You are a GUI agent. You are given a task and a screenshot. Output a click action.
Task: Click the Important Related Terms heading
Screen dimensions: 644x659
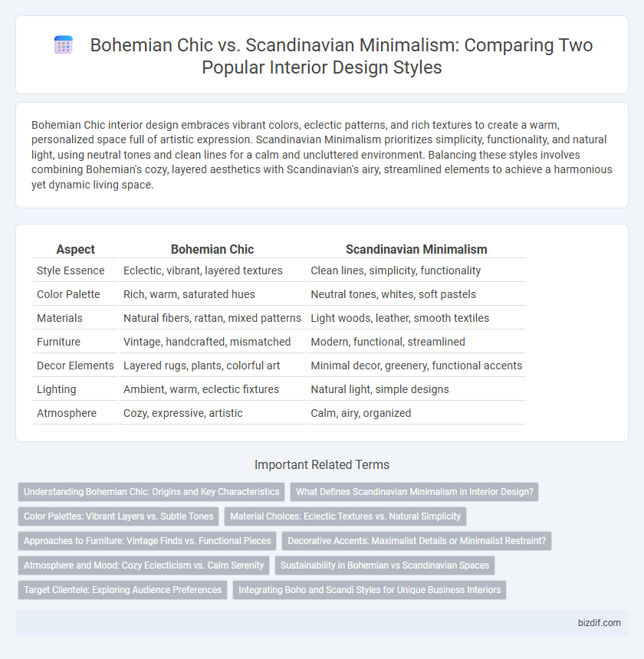322,464
